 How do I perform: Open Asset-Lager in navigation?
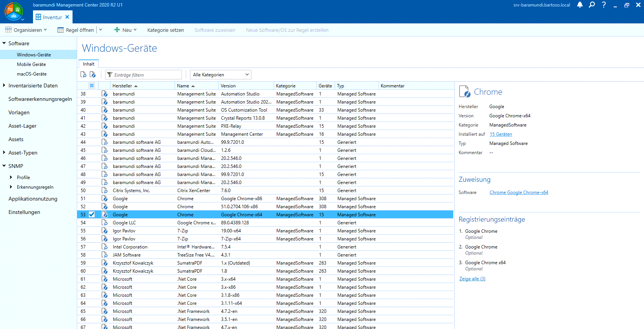coord(22,126)
